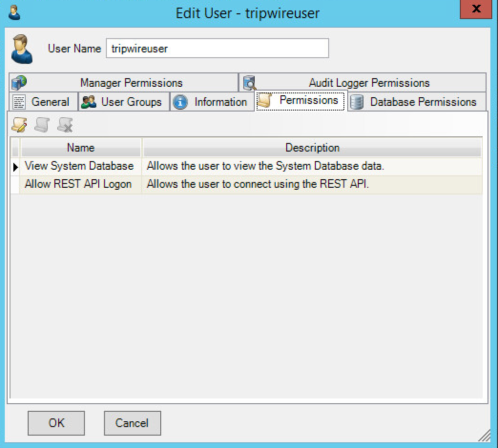Click the Audit Logger magnifier icon

coord(249,83)
